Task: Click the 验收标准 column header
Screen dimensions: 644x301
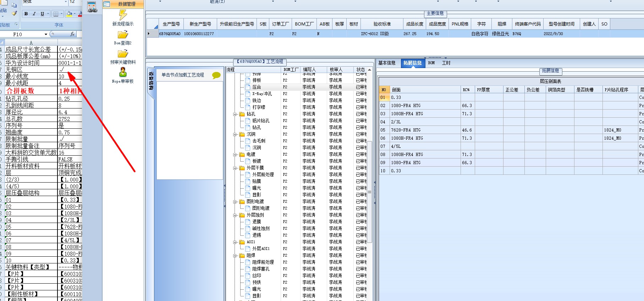Action: click(x=382, y=24)
